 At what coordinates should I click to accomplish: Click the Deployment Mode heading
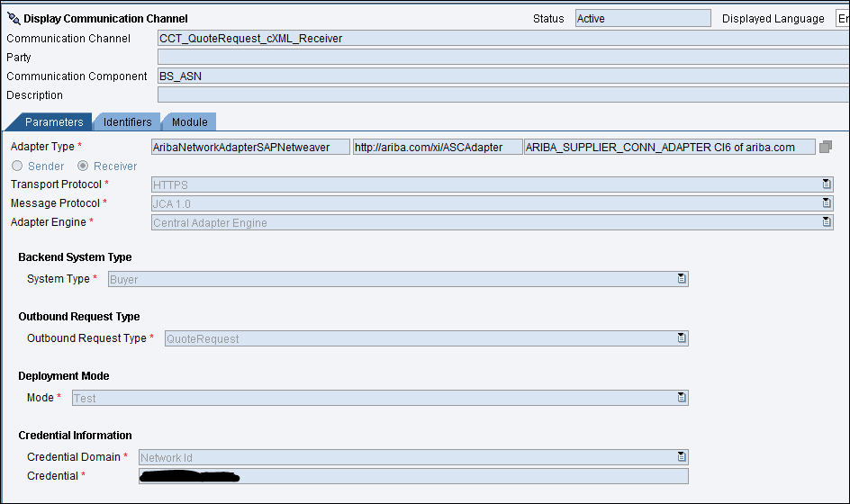click(x=63, y=376)
